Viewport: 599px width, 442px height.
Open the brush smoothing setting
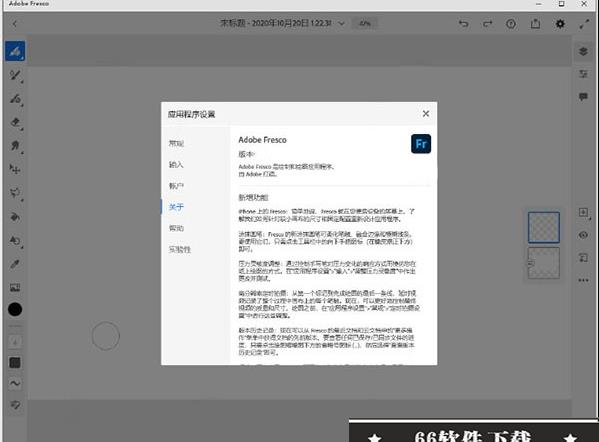(15, 383)
